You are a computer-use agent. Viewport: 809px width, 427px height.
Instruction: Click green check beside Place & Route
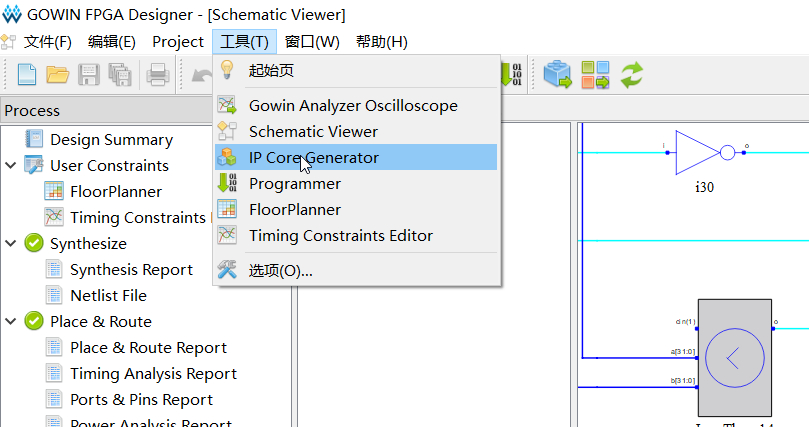coord(34,321)
